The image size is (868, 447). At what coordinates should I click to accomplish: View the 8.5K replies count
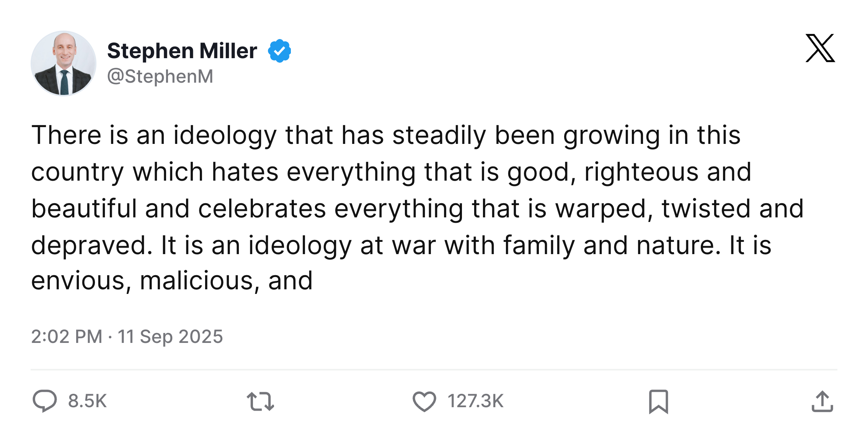87,401
